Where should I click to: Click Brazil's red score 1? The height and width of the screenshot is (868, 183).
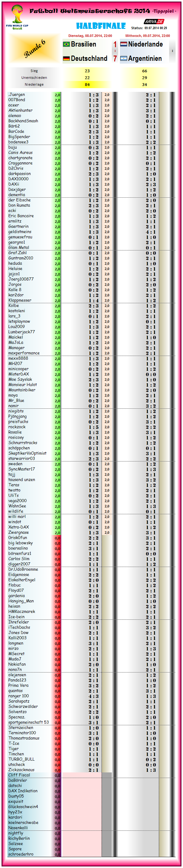pyautogui.click(x=115, y=44)
